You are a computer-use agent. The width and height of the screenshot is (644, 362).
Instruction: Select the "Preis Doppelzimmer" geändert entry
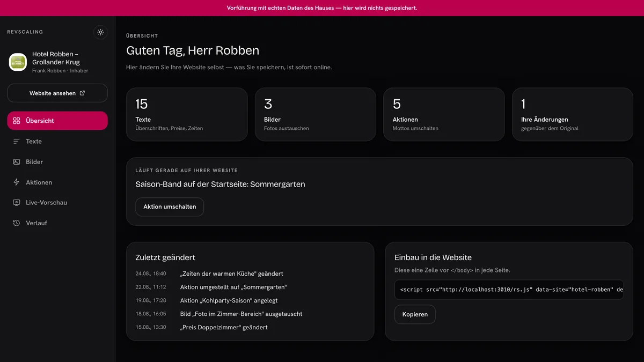tap(224, 327)
